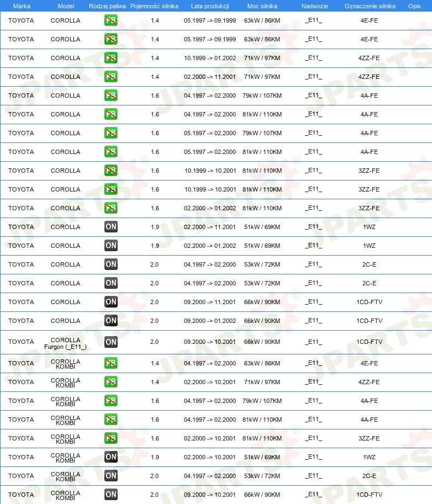The image size is (432, 504).
Task: Click the date range 09.2000 -> 01.2002
Action: pos(210,321)
